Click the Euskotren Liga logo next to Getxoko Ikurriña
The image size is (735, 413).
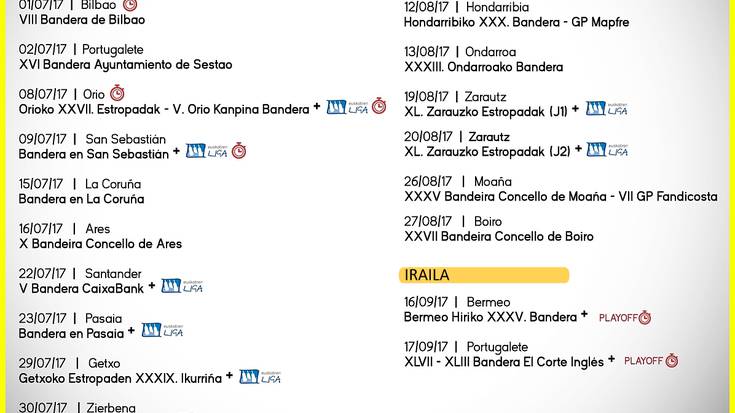click(260, 376)
